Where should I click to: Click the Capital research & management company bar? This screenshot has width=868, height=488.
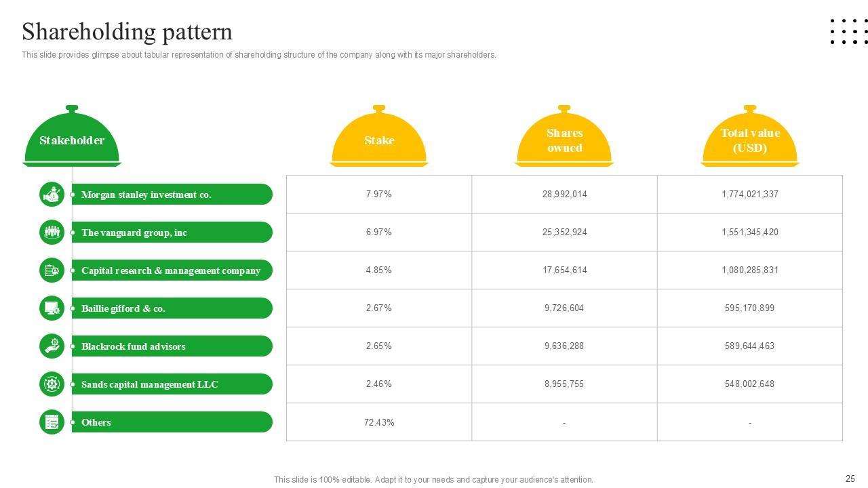tap(171, 270)
